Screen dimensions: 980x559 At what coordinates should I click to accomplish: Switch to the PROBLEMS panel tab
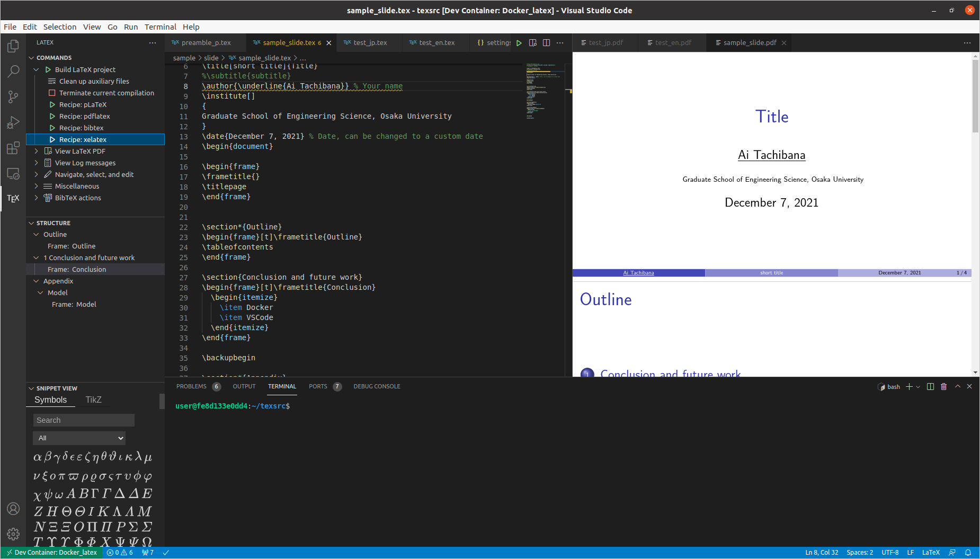(x=191, y=387)
